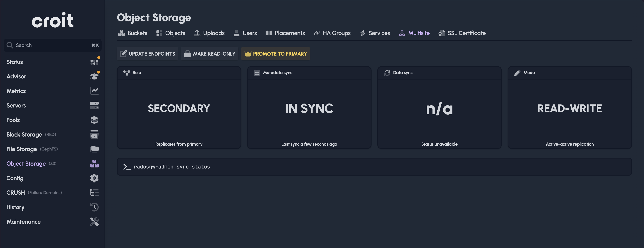This screenshot has height=248, width=644.
Task: Open the Config gear icon
Action: pos(94,178)
